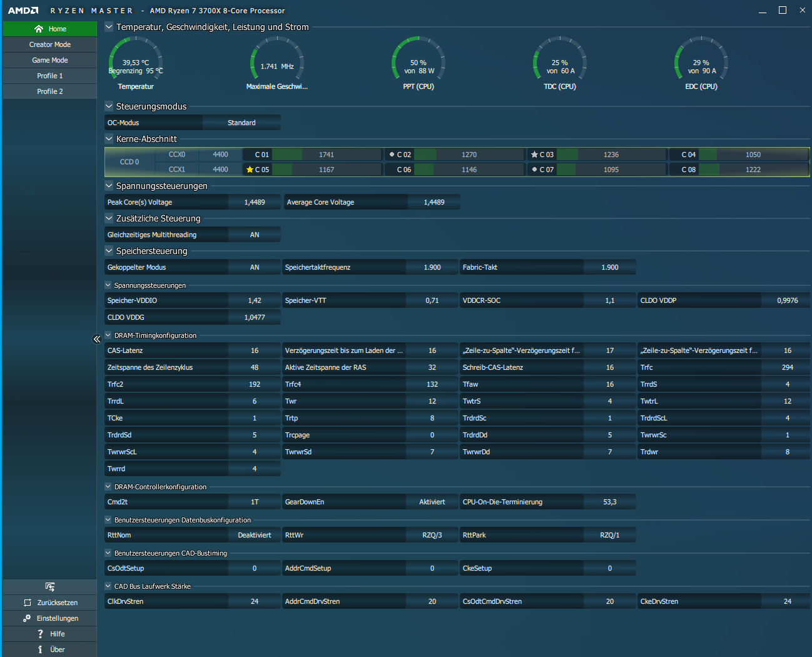Collapse the Spannungssteuerungen main section
812x657 pixels.
tap(109, 186)
